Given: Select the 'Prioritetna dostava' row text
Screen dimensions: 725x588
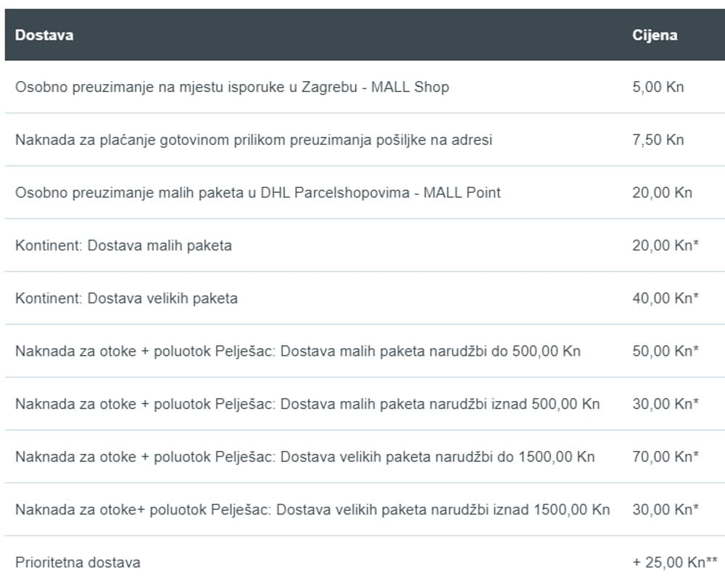Looking at the screenshot, I should [x=78, y=563].
